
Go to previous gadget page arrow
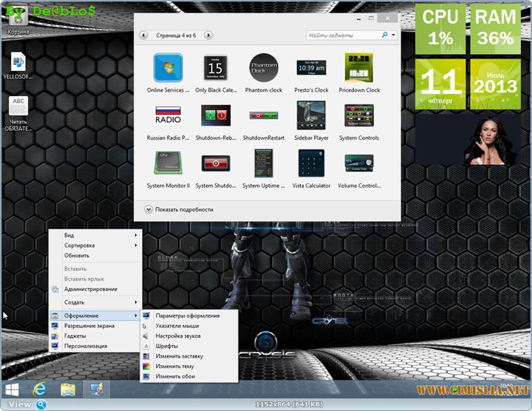[143, 35]
